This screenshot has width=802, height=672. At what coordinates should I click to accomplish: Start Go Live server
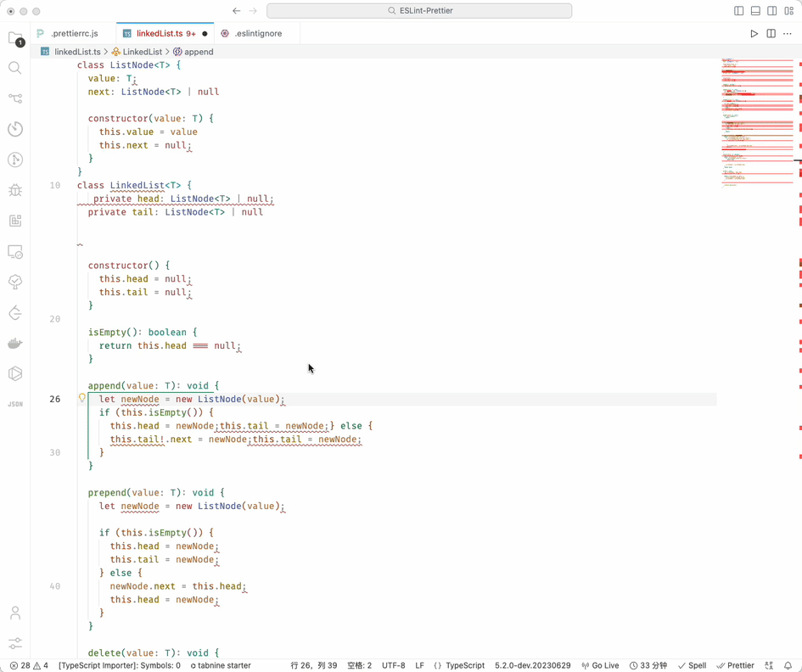600,665
